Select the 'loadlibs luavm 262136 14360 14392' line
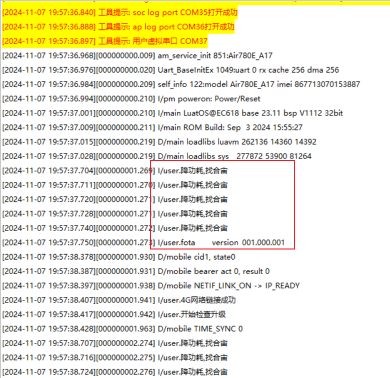 click(159, 142)
